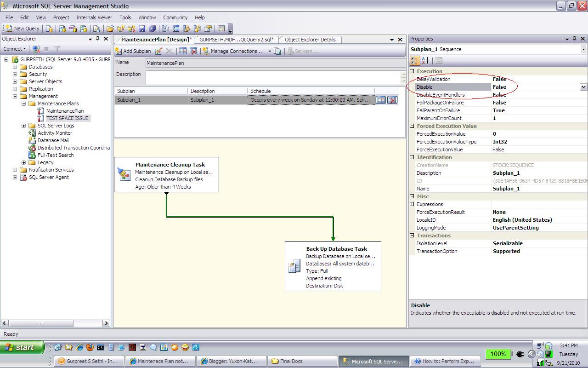Screen dimensions: 588x368
Task: Click the Add Subplan button
Action: pos(133,51)
